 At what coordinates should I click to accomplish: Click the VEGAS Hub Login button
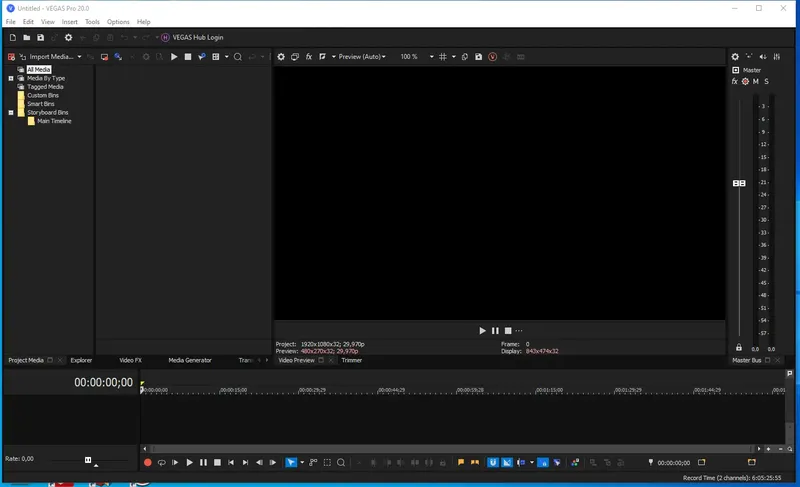[x=192, y=37]
